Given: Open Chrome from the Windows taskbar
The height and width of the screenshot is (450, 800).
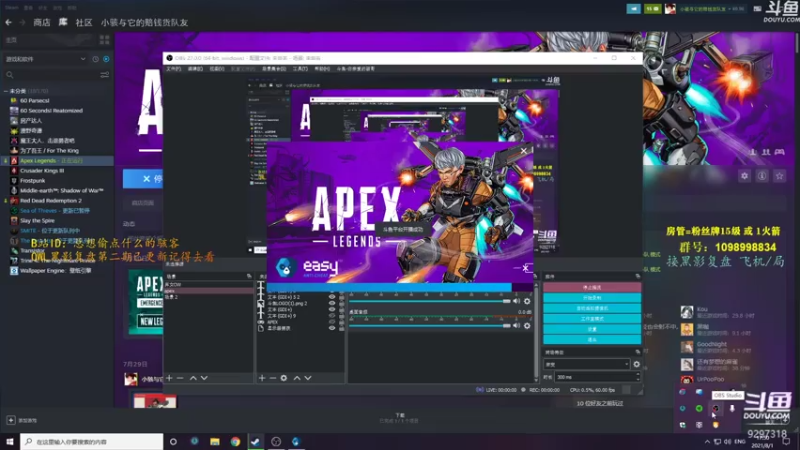Looking at the screenshot, I should point(235,441).
